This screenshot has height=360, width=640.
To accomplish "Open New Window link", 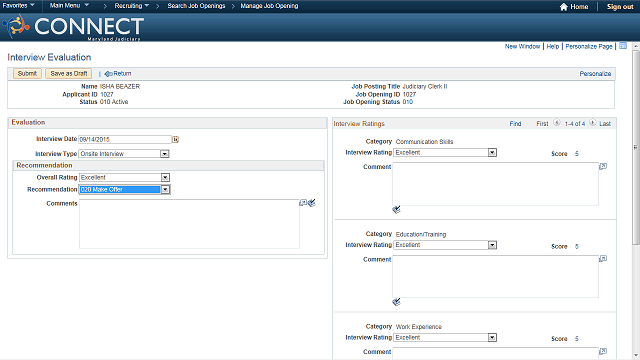I will 522,47.
